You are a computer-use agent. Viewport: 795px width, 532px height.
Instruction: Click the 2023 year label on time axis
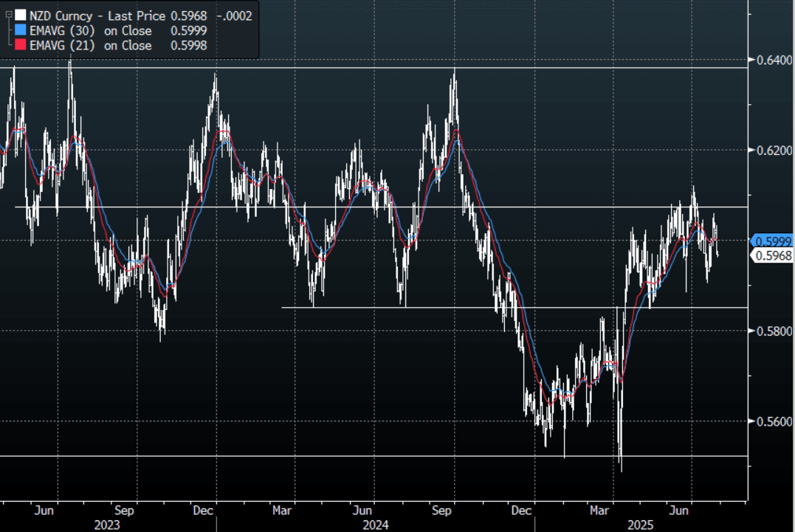click(x=106, y=525)
